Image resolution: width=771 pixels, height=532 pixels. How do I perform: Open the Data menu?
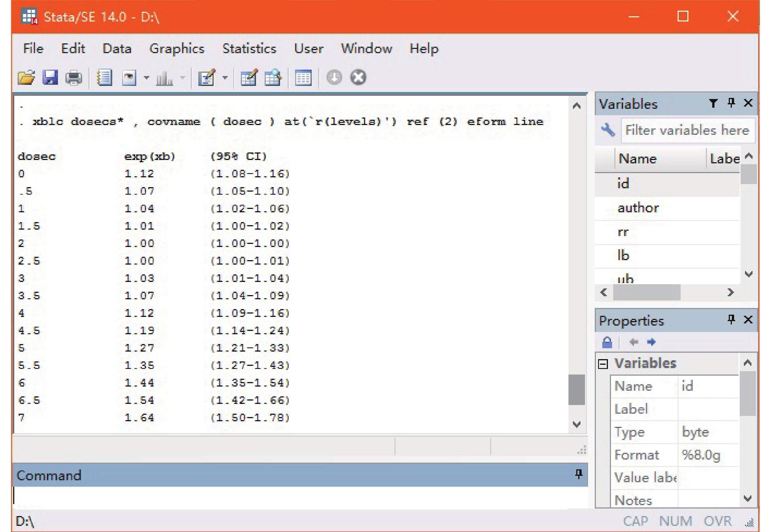click(x=117, y=49)
